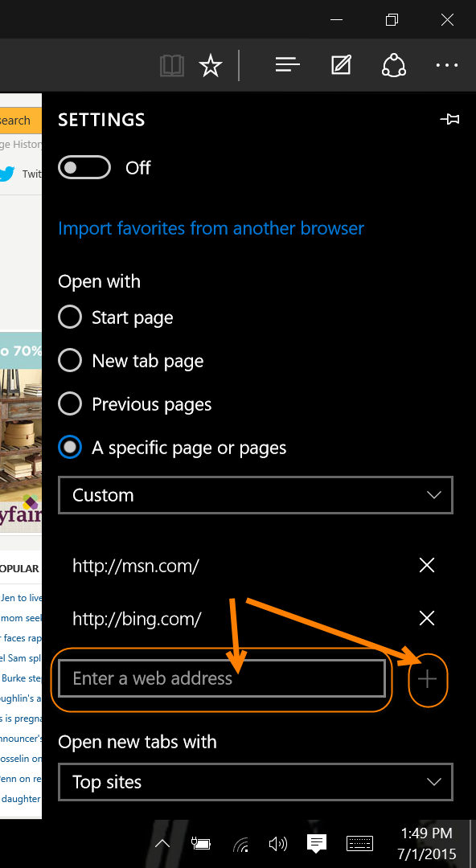Image resolution: width=476 pixels, height=868 pixels.
Task: Pin the Settings pane
Action: 449,119
